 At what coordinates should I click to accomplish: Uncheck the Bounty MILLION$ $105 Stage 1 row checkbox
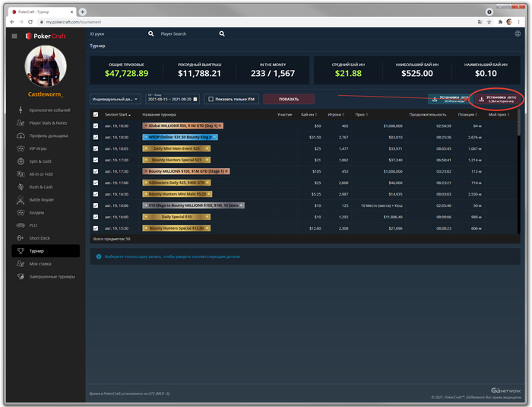pos(96,171)
